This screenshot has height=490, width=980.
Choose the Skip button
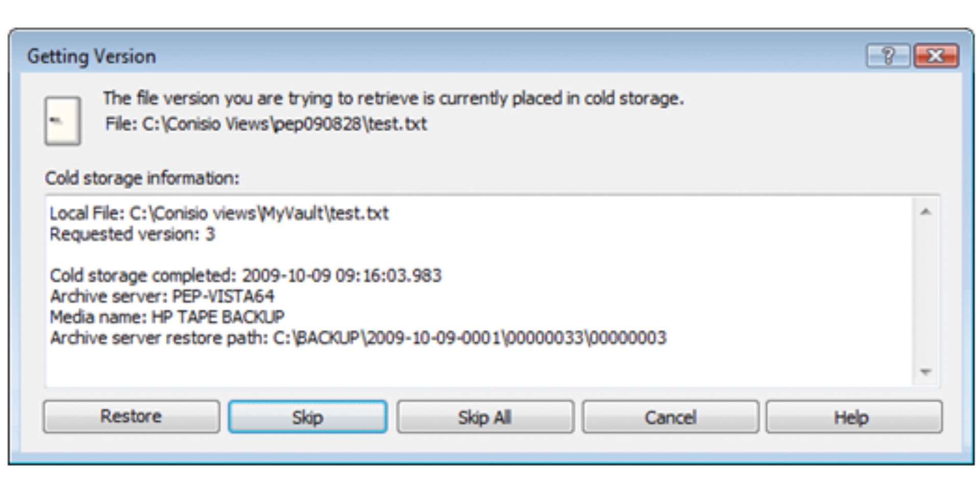point(307,417)
